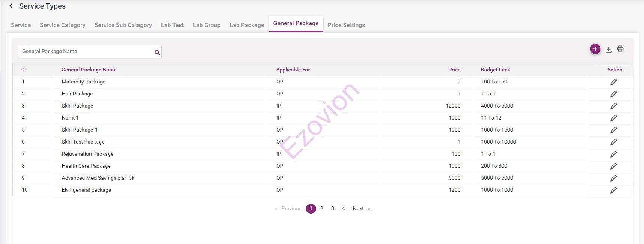644x244 pixels.
Task: Download the general package list
Action: 609,49
